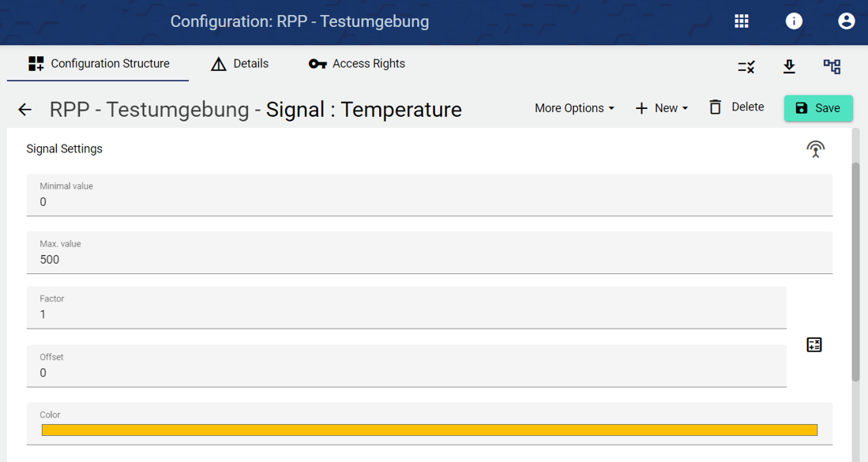Viewport: 868px width, 462px height.
Task: Delete the Temperature signal
Action: (x=736, y=107)
